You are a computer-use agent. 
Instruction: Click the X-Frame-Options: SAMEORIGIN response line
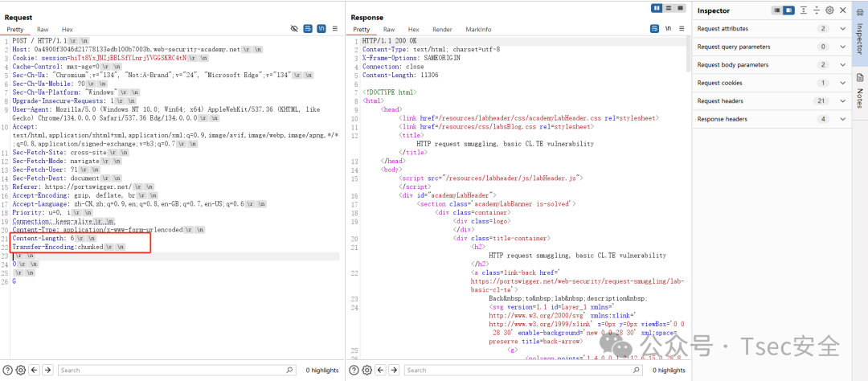[x=411, y=58]
